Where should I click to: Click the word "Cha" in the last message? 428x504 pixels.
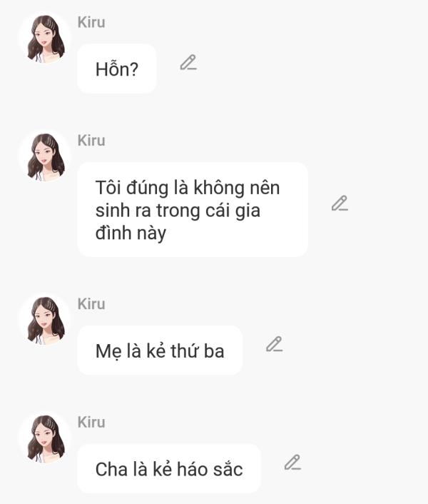pos(111,469)
